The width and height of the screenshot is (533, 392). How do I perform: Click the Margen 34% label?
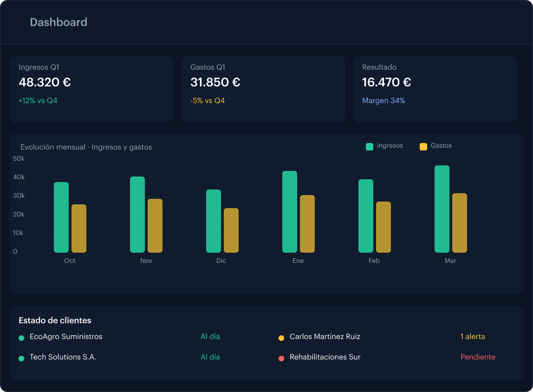(383, 101)
